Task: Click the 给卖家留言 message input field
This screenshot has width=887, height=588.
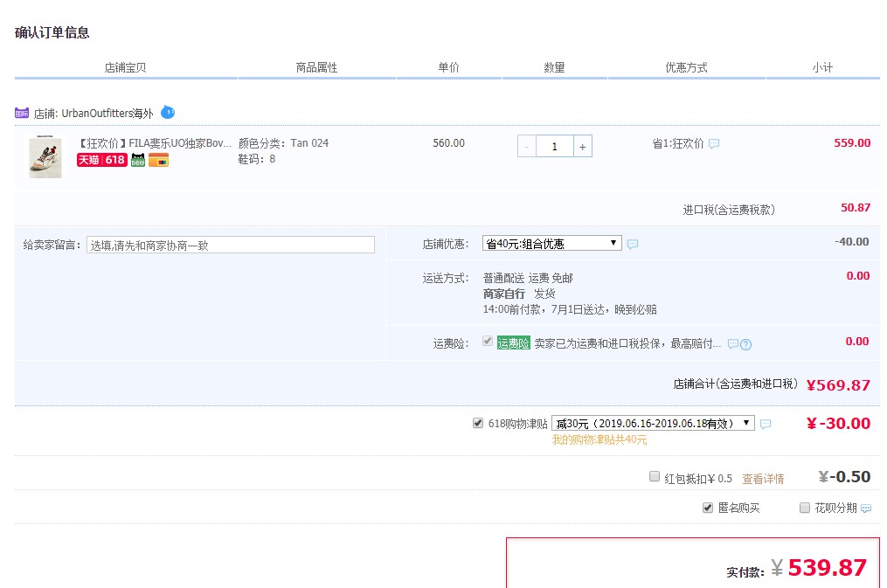Action: point(230,245)
